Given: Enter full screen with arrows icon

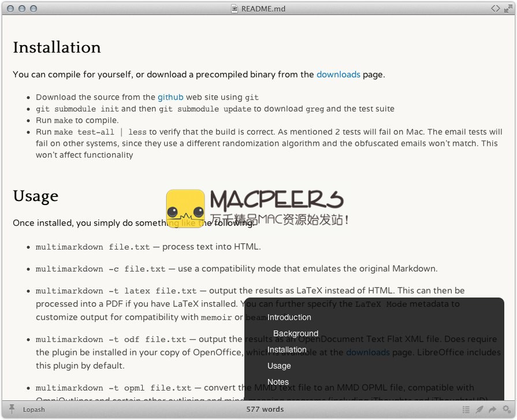Looking at the screenshot, I should pos(508,9).
